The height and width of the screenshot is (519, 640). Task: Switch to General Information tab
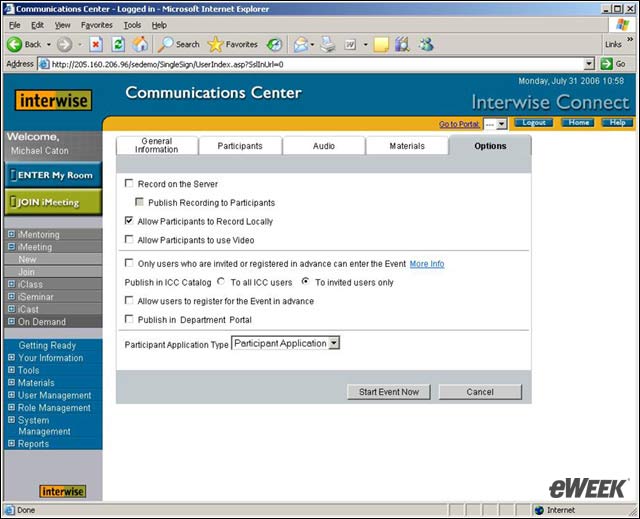pos(157,146)
